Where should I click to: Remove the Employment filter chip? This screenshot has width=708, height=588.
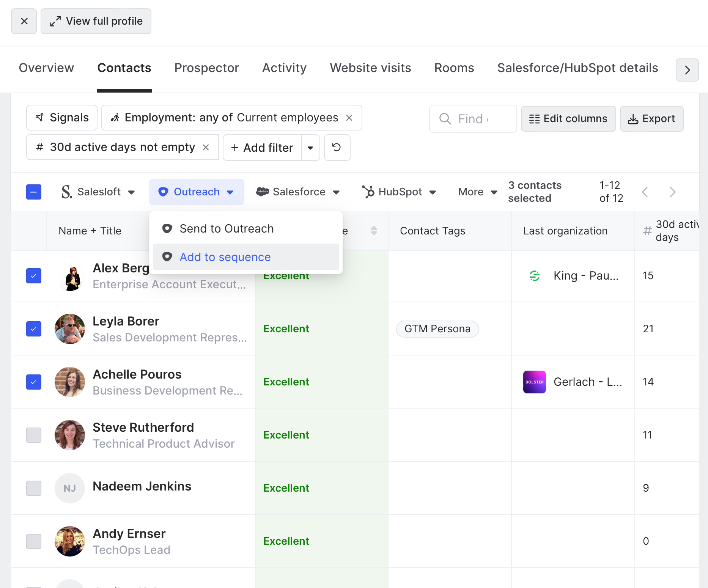pyautogui.click(x=349, y=118)
